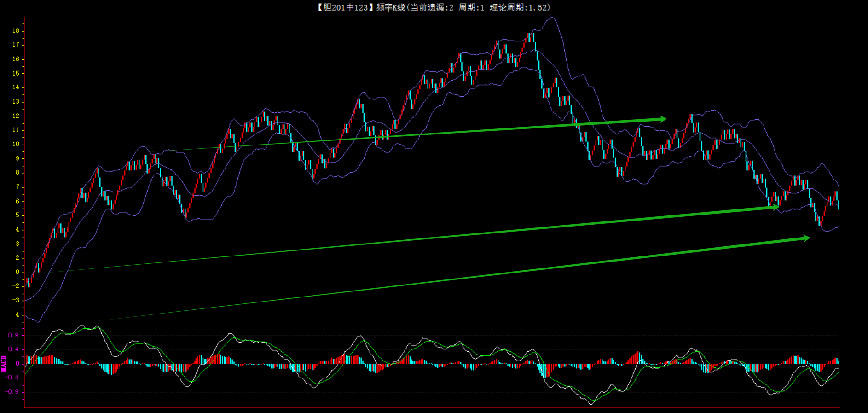Viewport: 868px width, 413px height.
Task: Click the lowest green arrow's arrowhead
Action: point(806,238)
